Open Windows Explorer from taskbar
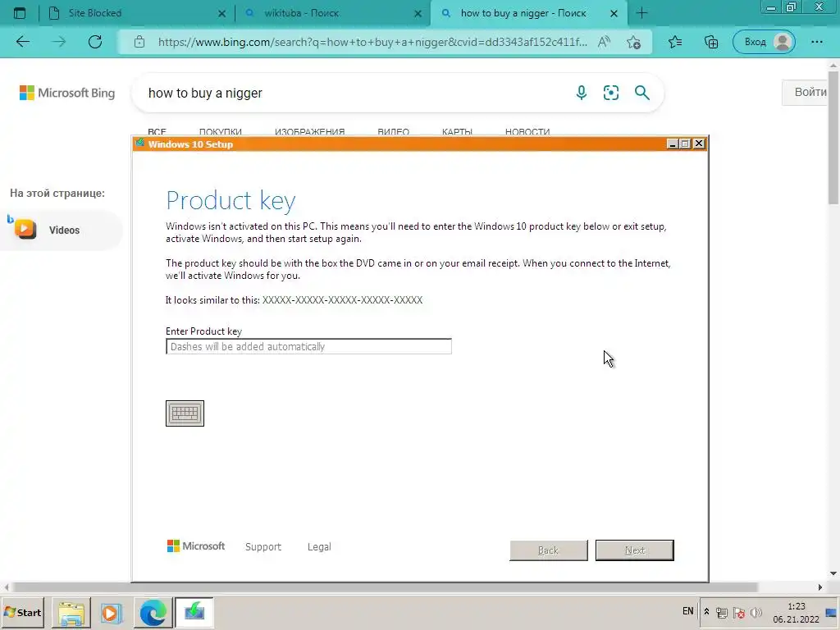Image resolution: width=840 pixels, height=630 pixels. click(x=71, y=612)
